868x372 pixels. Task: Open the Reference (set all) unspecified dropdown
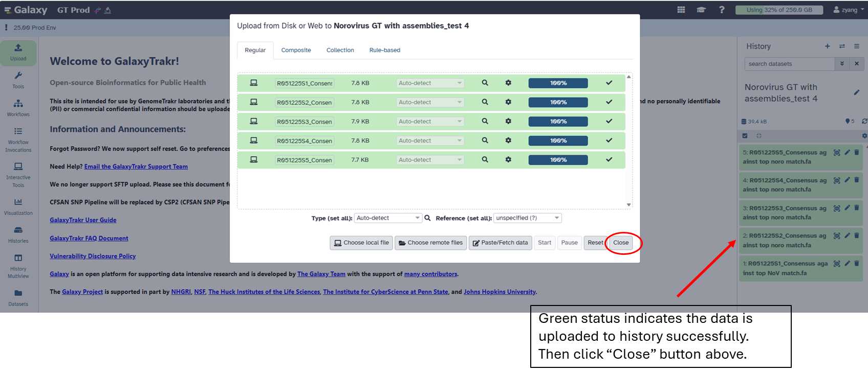click(528, 218)
